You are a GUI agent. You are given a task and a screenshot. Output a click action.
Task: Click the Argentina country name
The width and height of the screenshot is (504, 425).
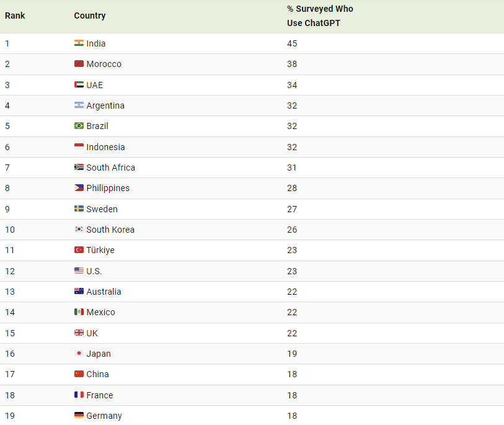(x=105, y=105)
